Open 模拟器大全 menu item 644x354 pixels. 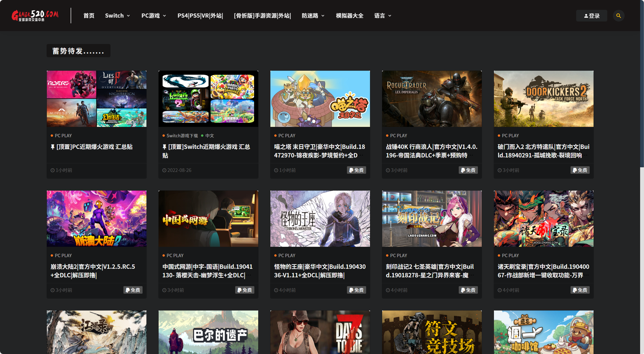pos(350,16)
